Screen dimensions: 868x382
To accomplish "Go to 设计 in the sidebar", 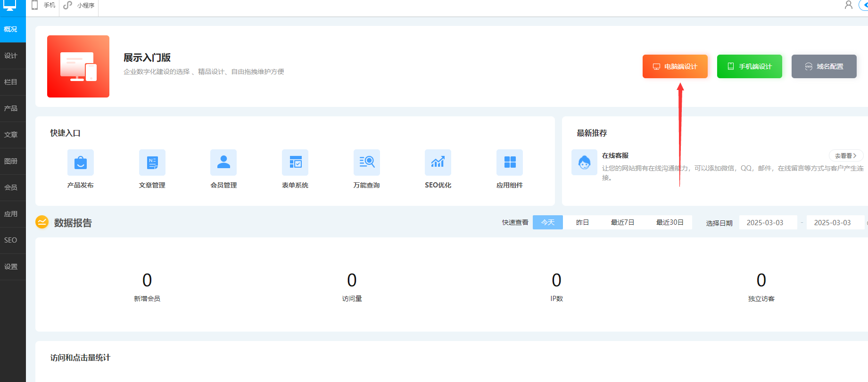I will click(x=11, y=56).
